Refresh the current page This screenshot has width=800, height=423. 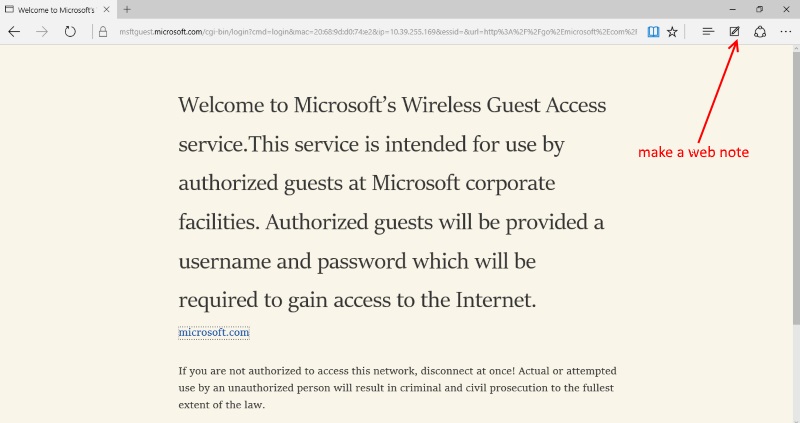[x=70, y=31]
